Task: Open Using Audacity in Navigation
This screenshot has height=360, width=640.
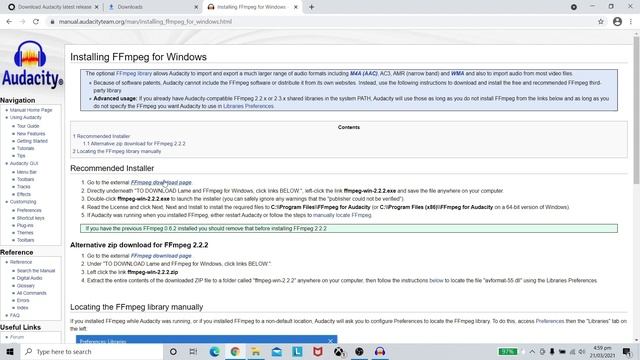Action: [26, 118]
